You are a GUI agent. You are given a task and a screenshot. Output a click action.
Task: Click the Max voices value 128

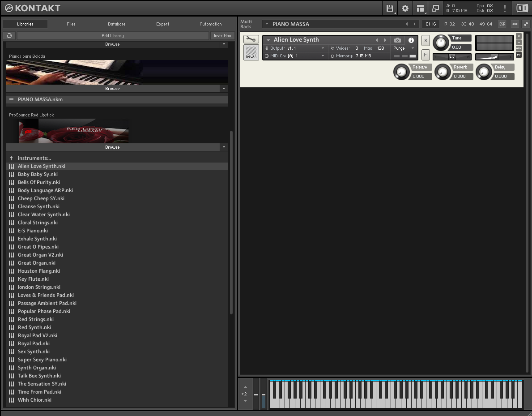381,48
